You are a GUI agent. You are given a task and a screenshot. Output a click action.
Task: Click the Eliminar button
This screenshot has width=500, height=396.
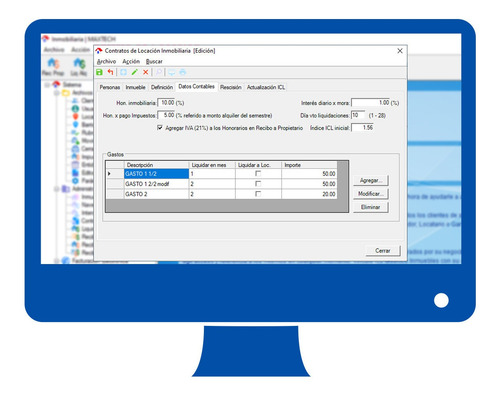371,207
